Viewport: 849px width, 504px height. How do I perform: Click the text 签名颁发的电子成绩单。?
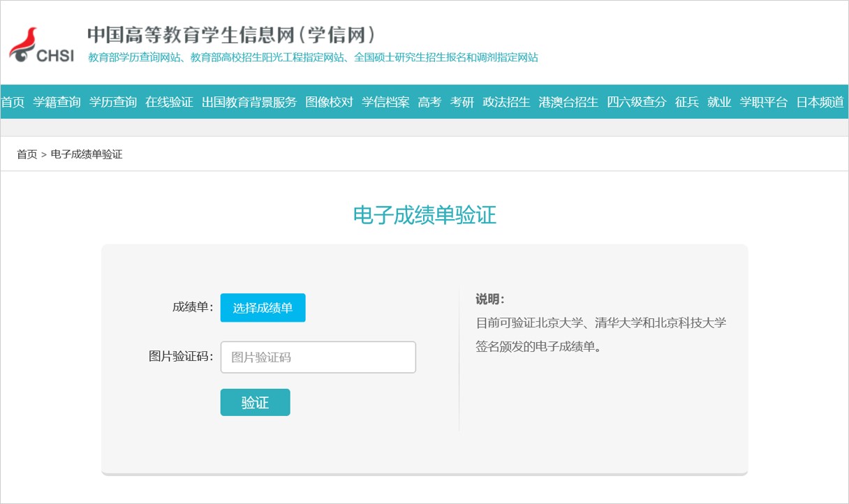tap(539, 346)
